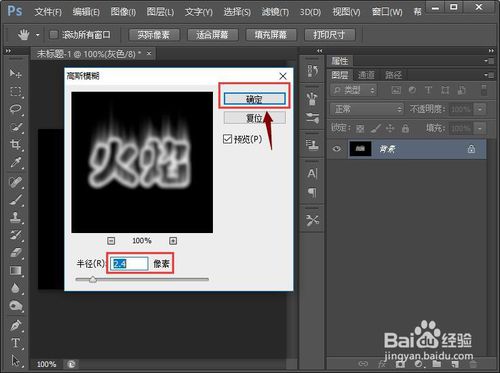
Task: Open the Character panel icon
Action: pos(312,174)
